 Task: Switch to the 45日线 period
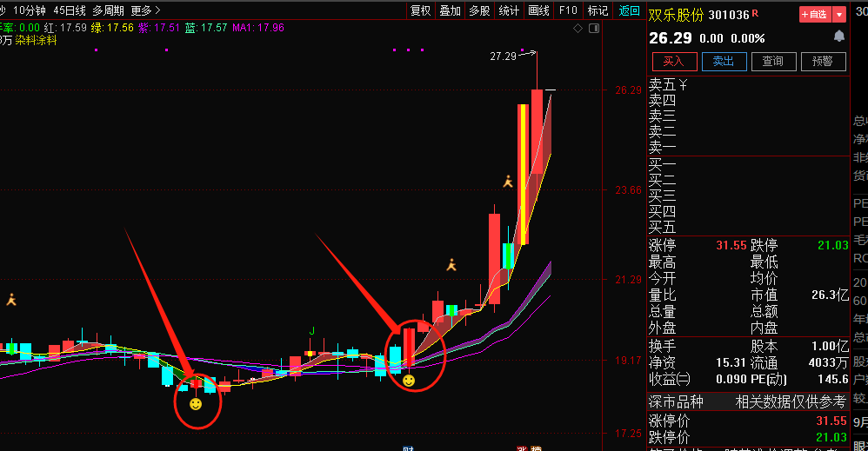pyautogui.click(x=70, y=10)
